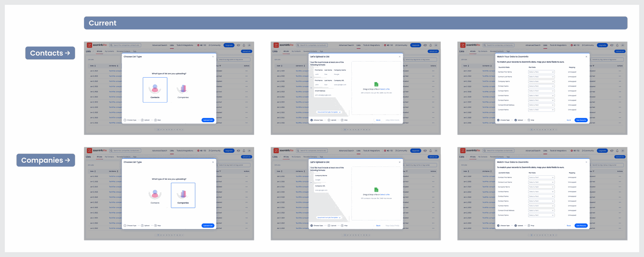Close the Companies-row Choose List Type dialog
644x257 pixels.
213,162
